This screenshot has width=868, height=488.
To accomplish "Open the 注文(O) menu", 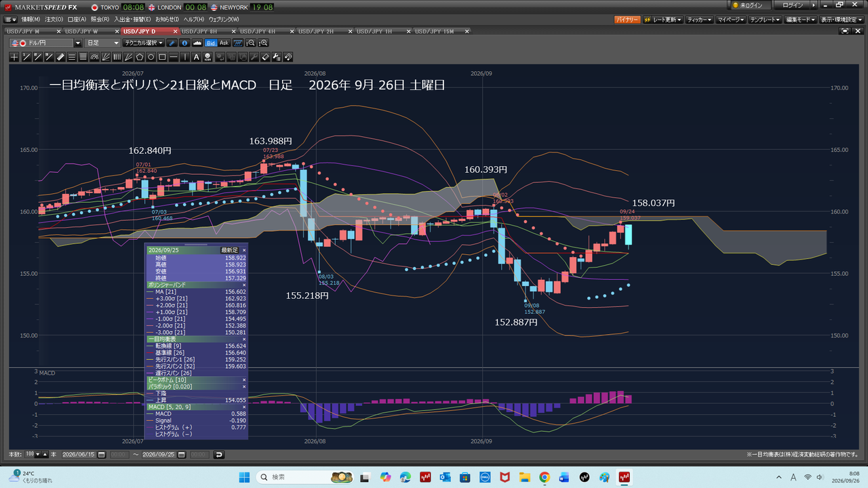I will [54, 20].
